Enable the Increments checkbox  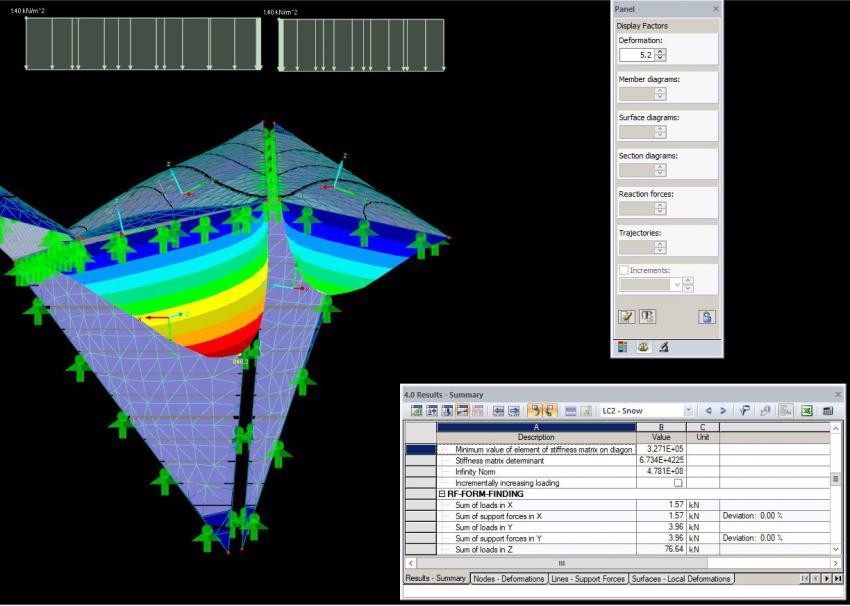[x=623, y=270]
